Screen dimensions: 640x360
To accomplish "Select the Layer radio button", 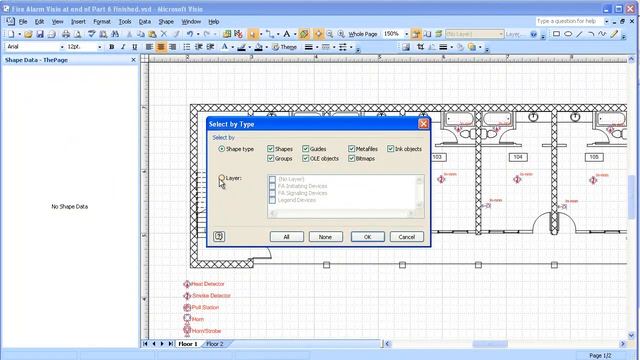I will click(x=222, y=178).
